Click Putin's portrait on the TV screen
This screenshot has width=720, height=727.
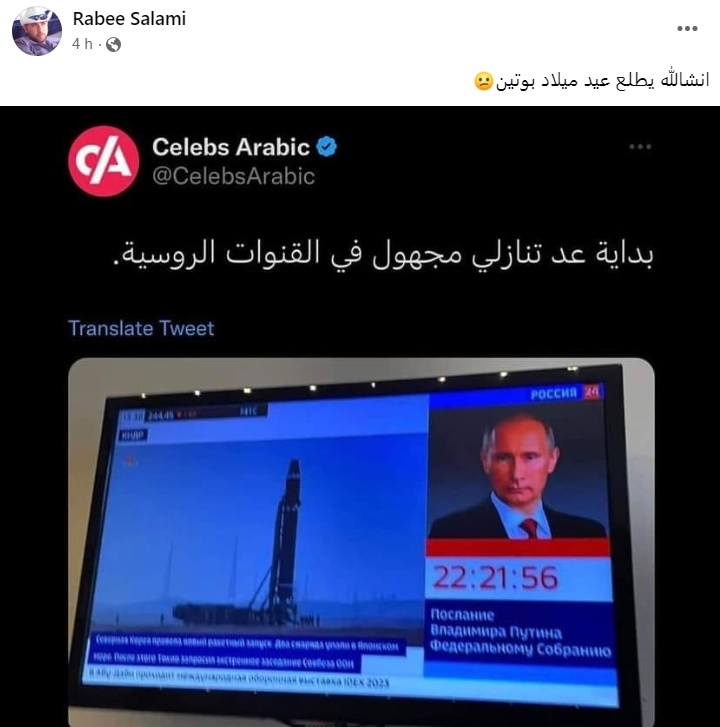tap(518, 473)
